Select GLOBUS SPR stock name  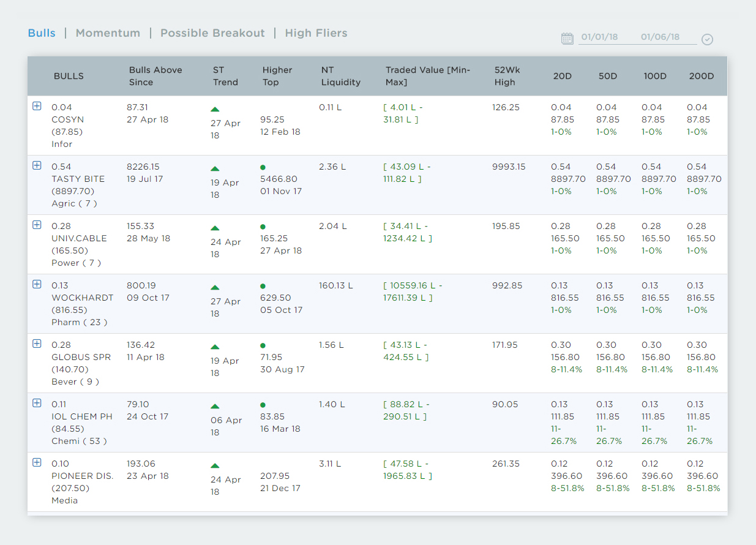(81, 357)
